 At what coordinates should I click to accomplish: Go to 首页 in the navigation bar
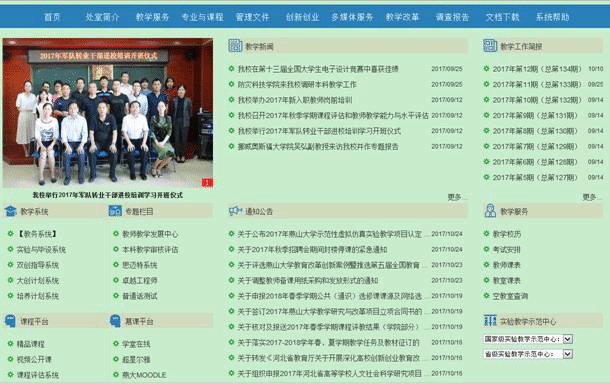52,17
